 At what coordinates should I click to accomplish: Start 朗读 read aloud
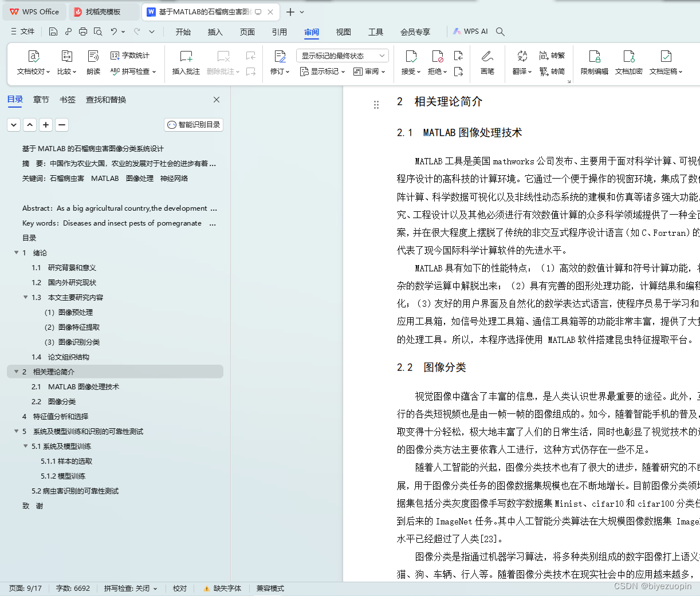(93, 63)
